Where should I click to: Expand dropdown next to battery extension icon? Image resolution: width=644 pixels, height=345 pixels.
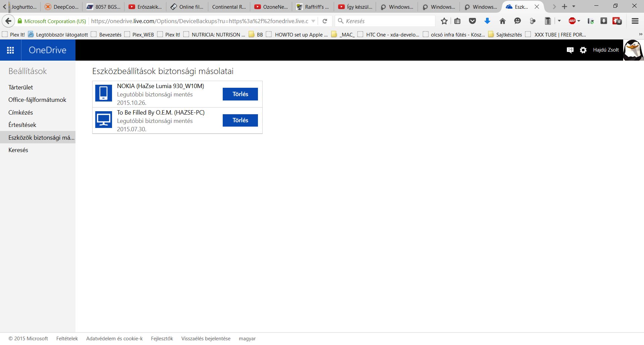[x=559, y=21]
